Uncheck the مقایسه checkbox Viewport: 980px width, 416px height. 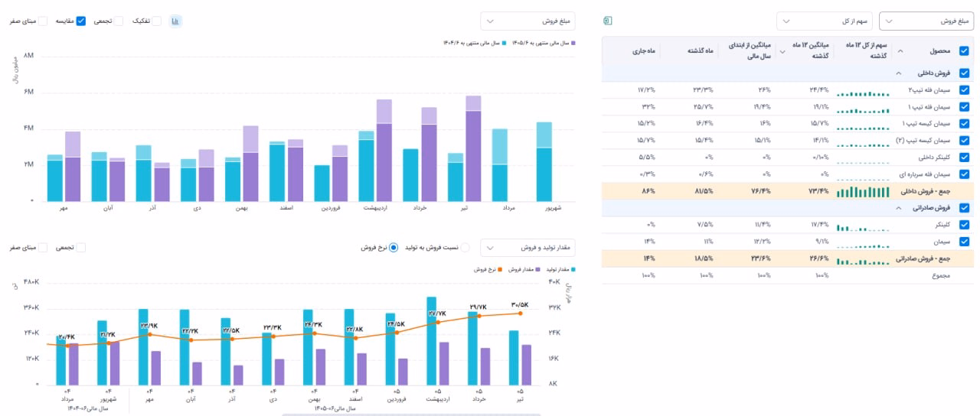tap(81, 21)
